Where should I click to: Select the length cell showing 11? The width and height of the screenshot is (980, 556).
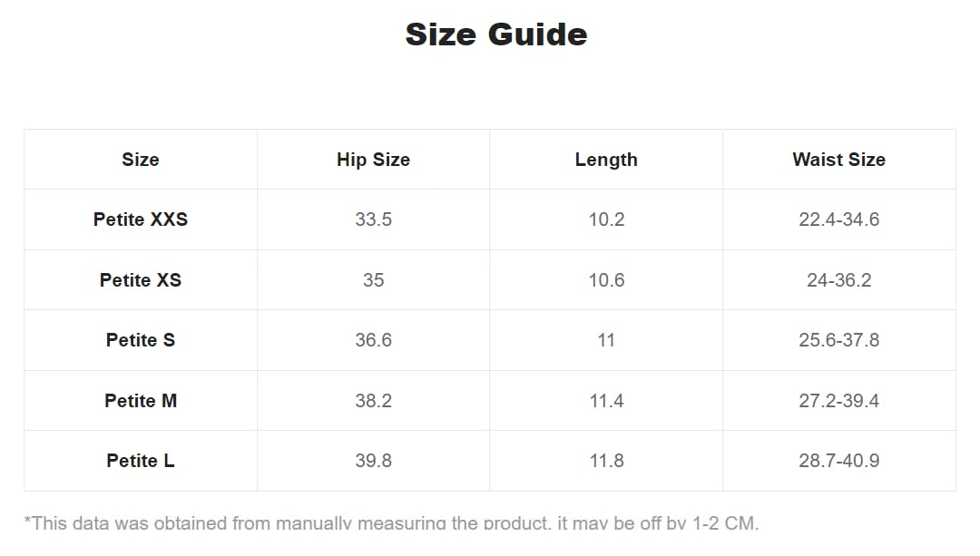pos(606,340)
